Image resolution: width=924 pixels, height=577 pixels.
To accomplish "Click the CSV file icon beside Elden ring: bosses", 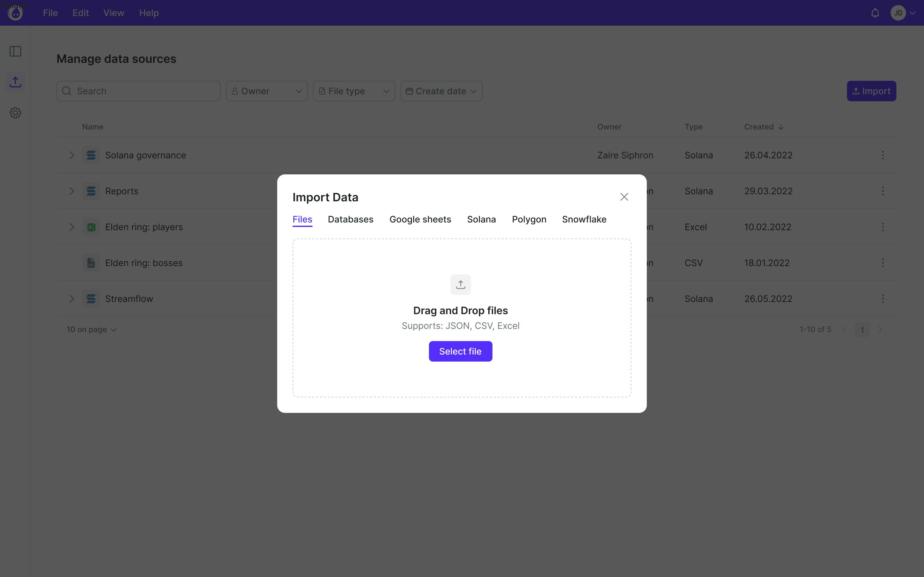I will coord(91,263).
